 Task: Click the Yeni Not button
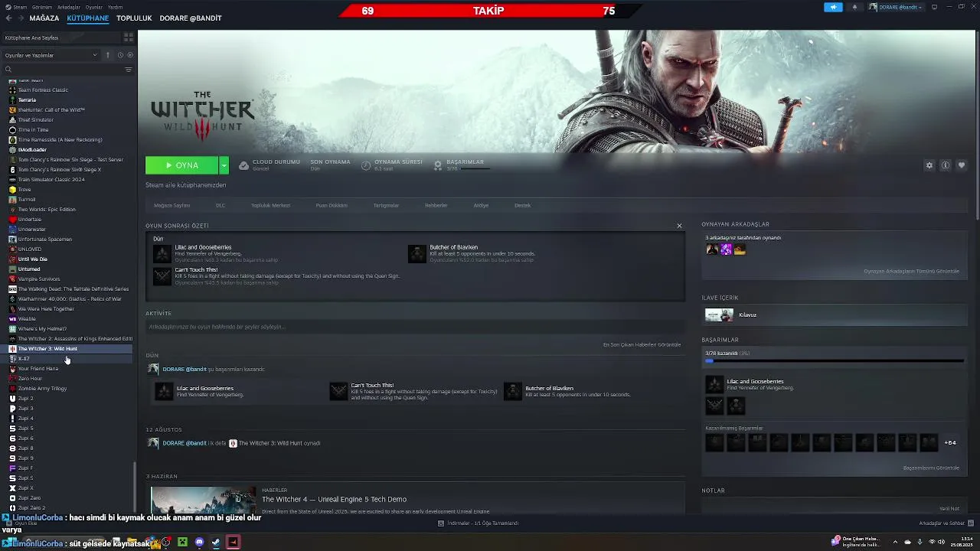(x=949, y=508)
